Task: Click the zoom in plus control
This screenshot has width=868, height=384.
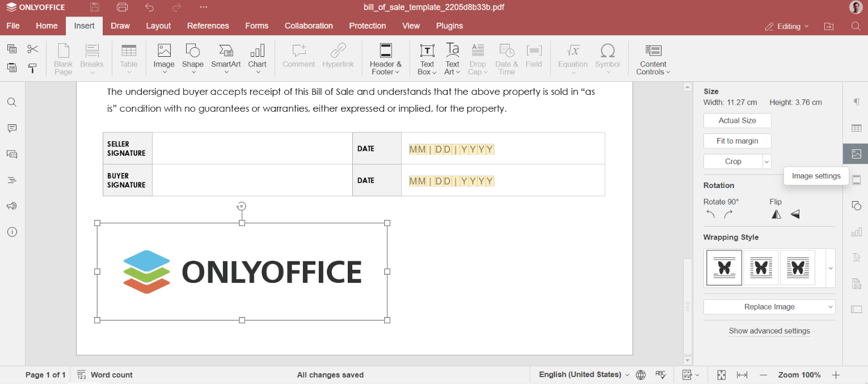Action: click(836, 375)
